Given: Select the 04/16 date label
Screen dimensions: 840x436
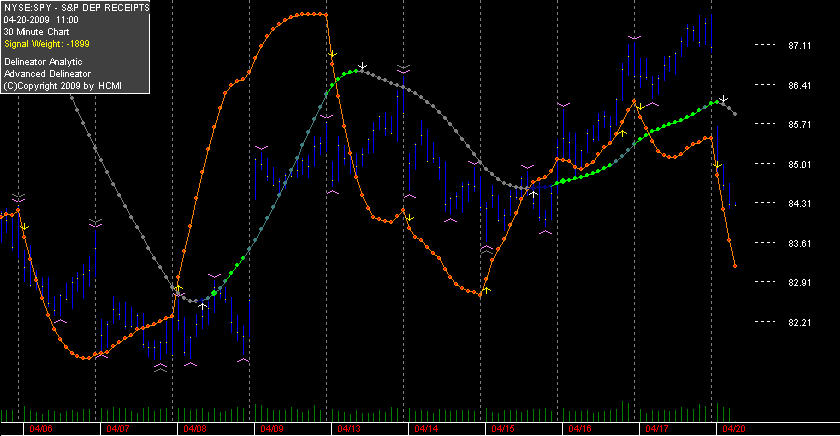Looking at the screenshot, I should (580, 429).
